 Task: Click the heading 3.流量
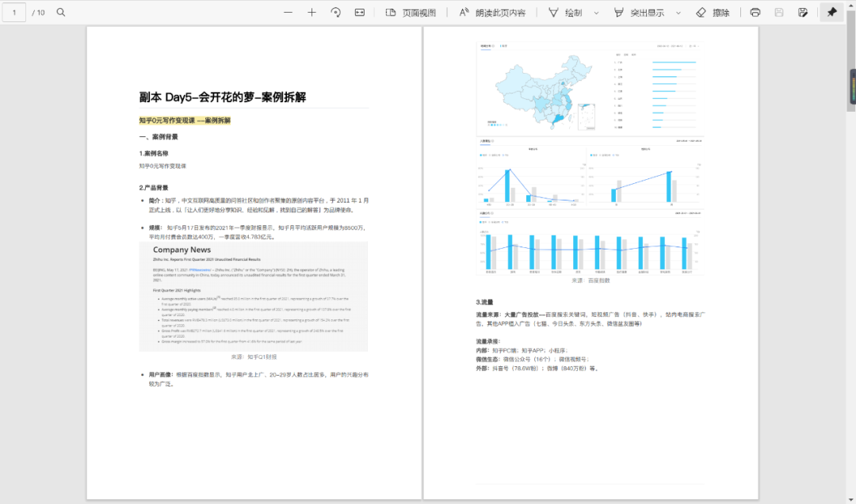tap(485, 302)
